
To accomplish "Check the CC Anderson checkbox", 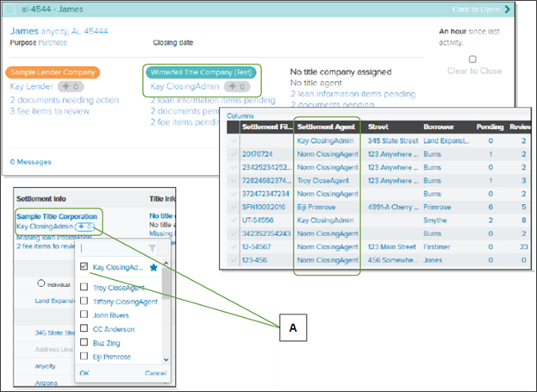I will point(84,328).
